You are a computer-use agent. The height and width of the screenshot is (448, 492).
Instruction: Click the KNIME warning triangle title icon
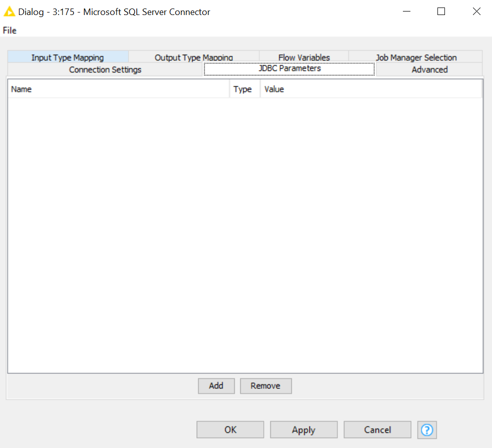point(9,12)
